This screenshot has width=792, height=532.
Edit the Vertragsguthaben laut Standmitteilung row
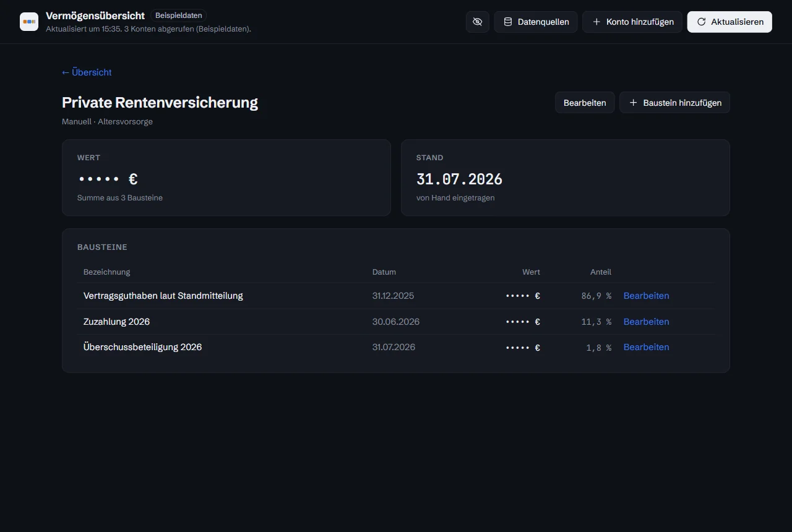point(646,296)
